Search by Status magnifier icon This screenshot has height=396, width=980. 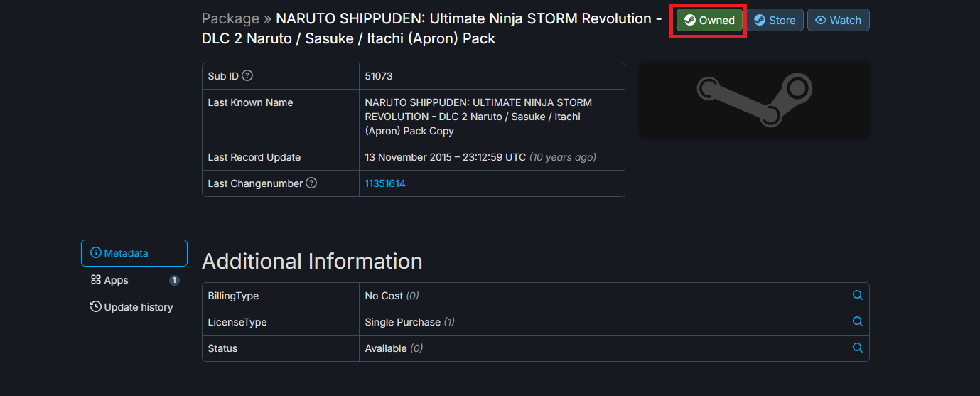click(x=857, y=348)
